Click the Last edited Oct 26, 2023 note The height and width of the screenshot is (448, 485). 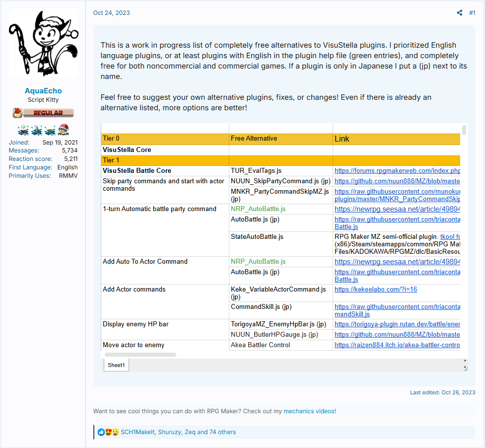pos(442,392)
